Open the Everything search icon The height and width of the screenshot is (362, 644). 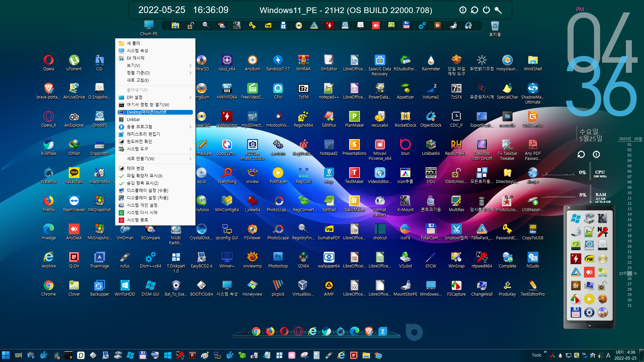point(227,175)
